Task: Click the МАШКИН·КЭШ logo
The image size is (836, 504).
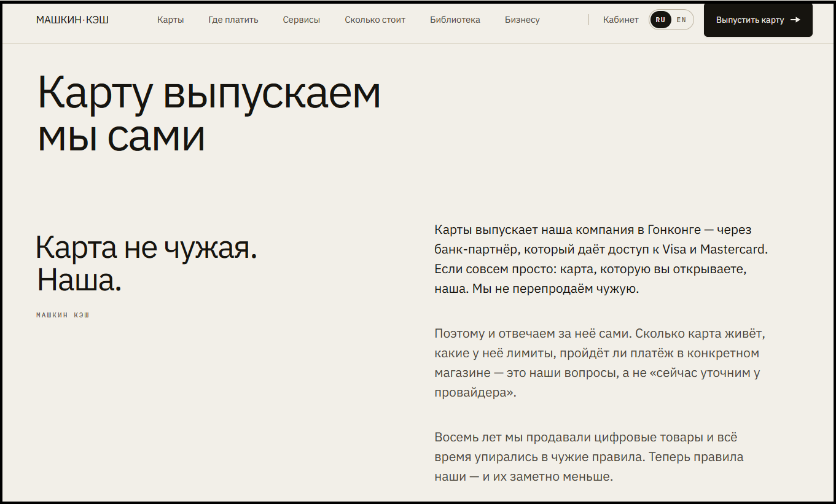Action: click(x=72, y=20)
